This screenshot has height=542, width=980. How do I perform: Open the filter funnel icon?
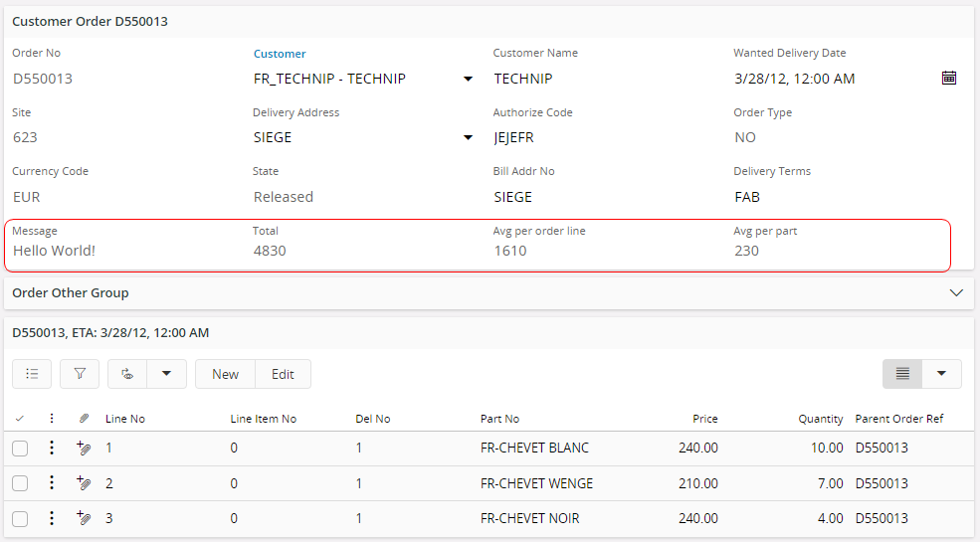80,374
